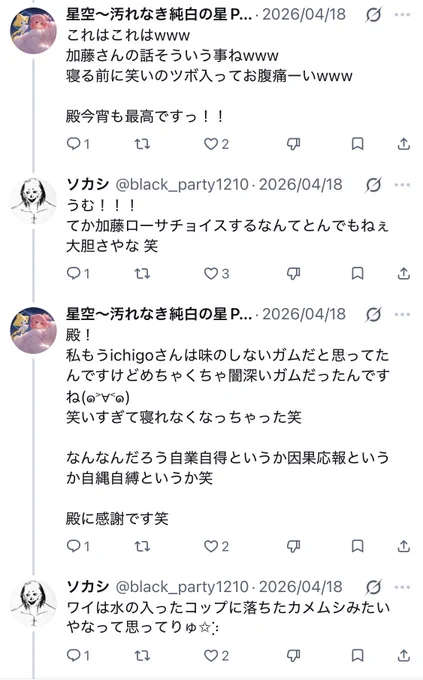Like the long ichigoさん post by 星空

(x=216, y=546)
